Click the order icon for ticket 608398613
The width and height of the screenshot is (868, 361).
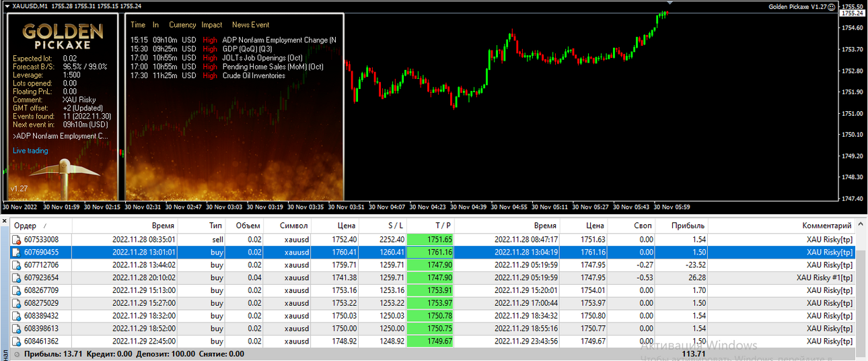click(x=17, y=329)
